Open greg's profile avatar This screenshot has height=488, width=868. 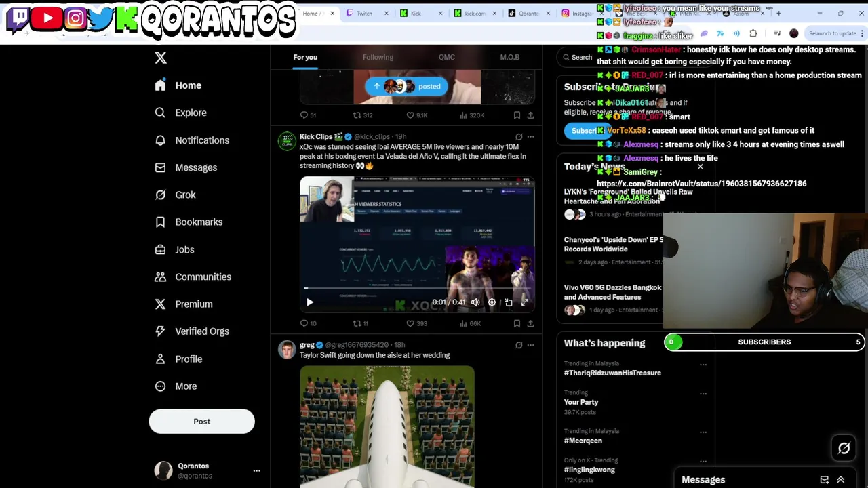(287, 350)
